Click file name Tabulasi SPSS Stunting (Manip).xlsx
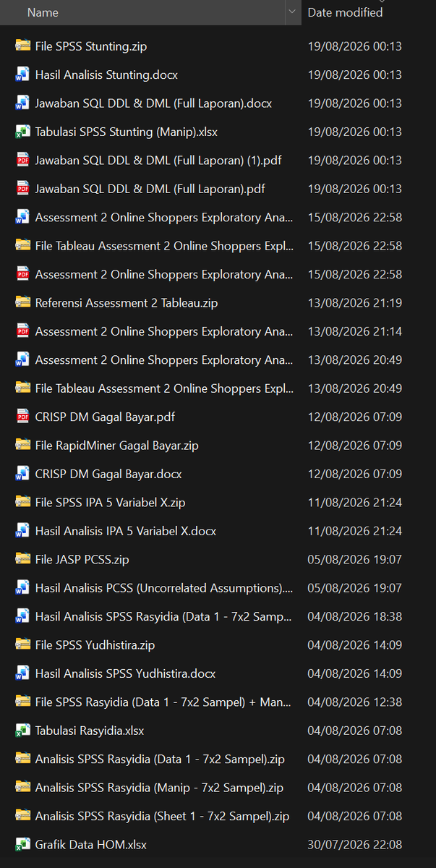Image resolution: width=436 pixels, height=868 pixels. click(127, 132)
